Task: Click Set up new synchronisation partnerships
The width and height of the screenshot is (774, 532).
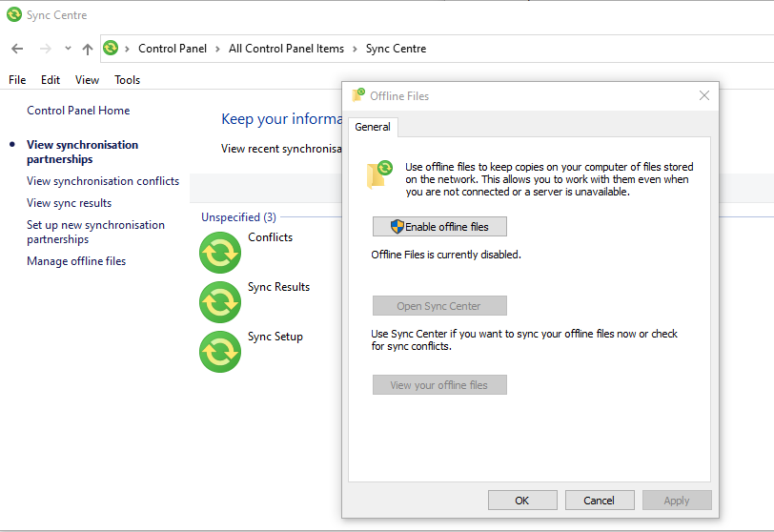Action: point(95,232)
